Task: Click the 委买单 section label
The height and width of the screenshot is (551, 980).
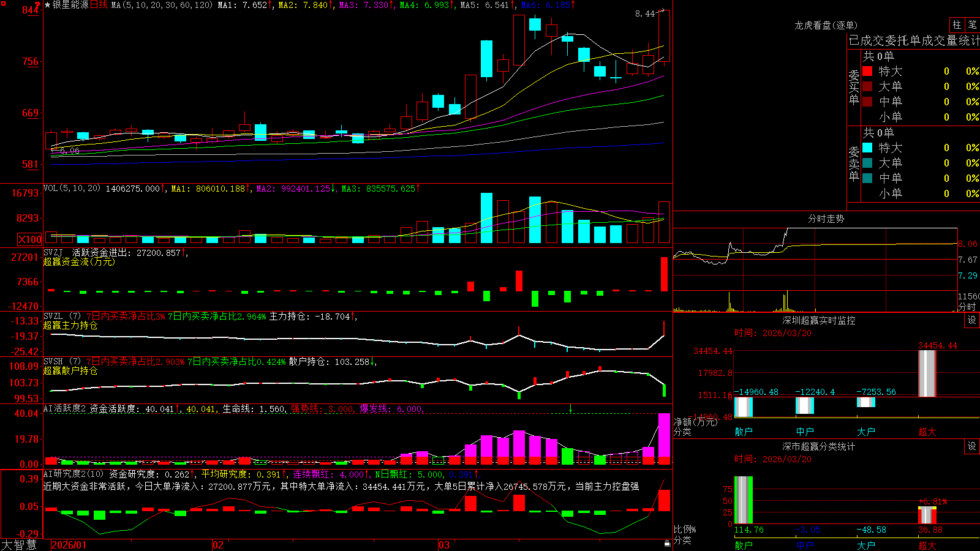Action: (x=854, y=88)
